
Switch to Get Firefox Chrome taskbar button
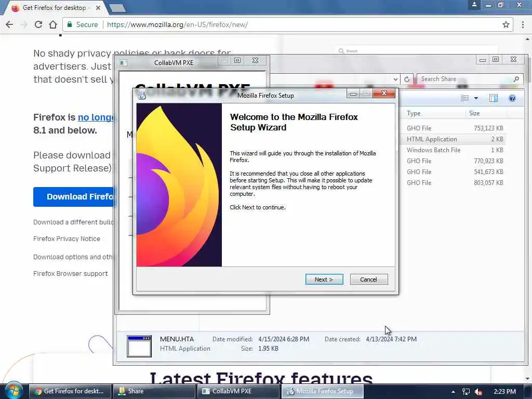70,391
